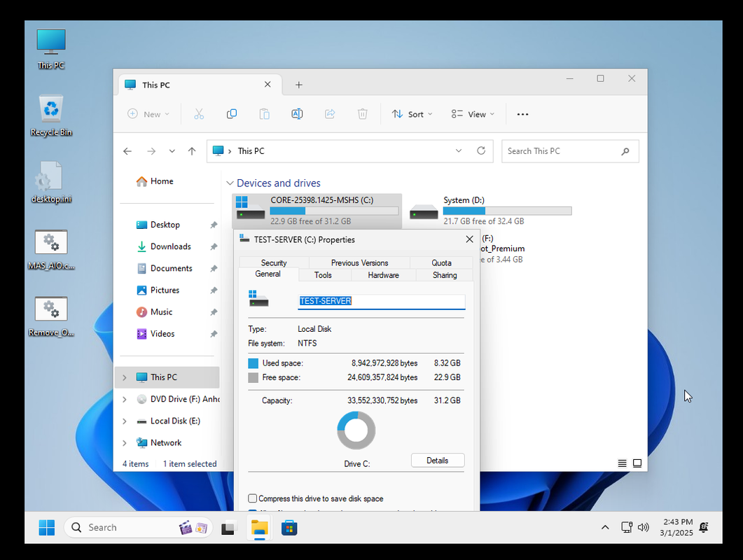The height and width of the screenshot is (560, 743).
Task: Add a new Explorer tab with plus
Action: [x=298, y=85]
